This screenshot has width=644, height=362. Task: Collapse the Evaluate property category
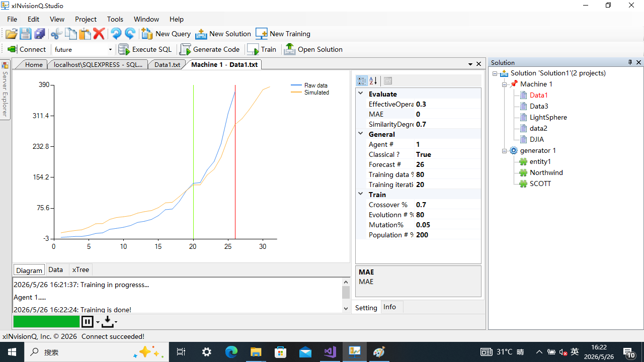pyautogui.click(x=360, y=94)
